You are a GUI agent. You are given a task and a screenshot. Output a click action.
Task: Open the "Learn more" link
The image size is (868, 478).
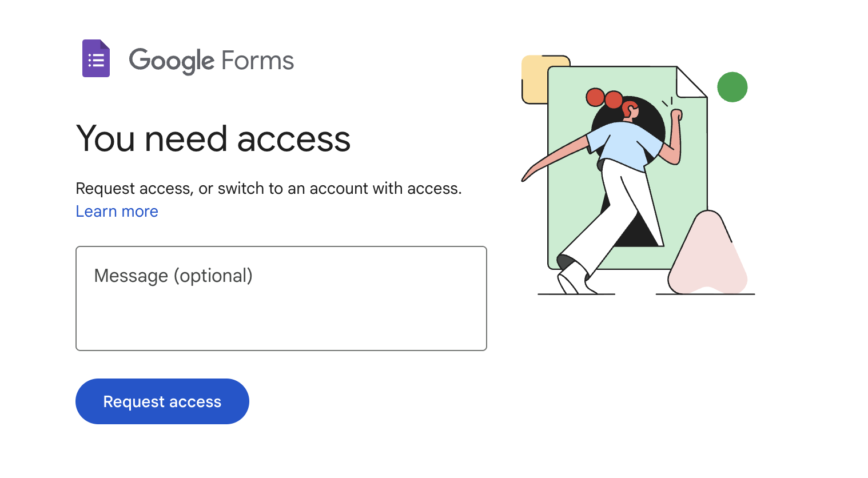click(x=117, y=212)
